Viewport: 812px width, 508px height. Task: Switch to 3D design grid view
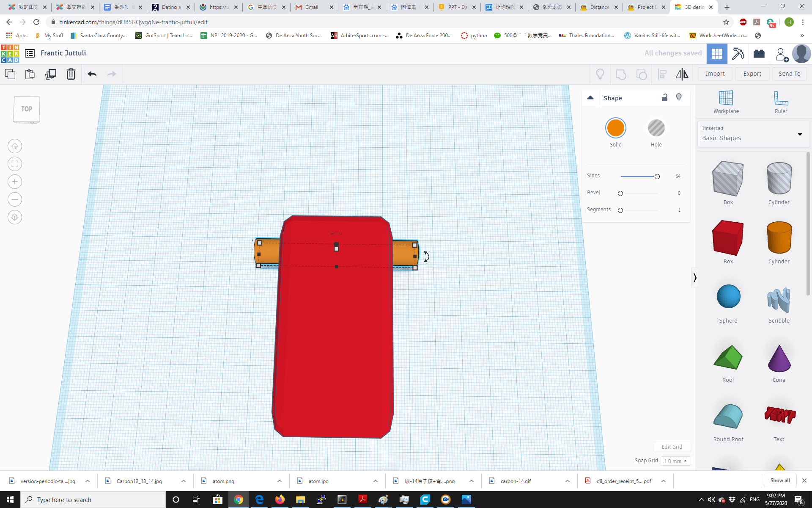717,54
